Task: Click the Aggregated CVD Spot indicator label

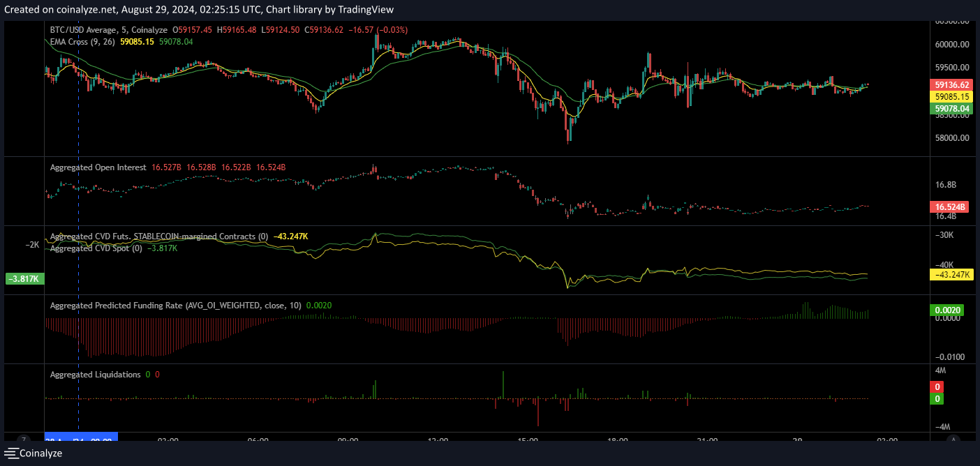Action: 96,248
